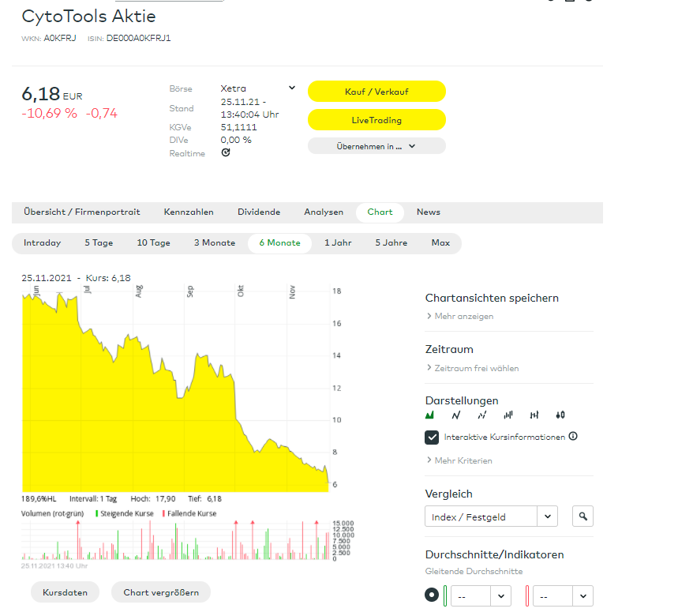Screen dimensions: 678x616
Task: Click the green moving average color swatch
Action: click(445, 595)
